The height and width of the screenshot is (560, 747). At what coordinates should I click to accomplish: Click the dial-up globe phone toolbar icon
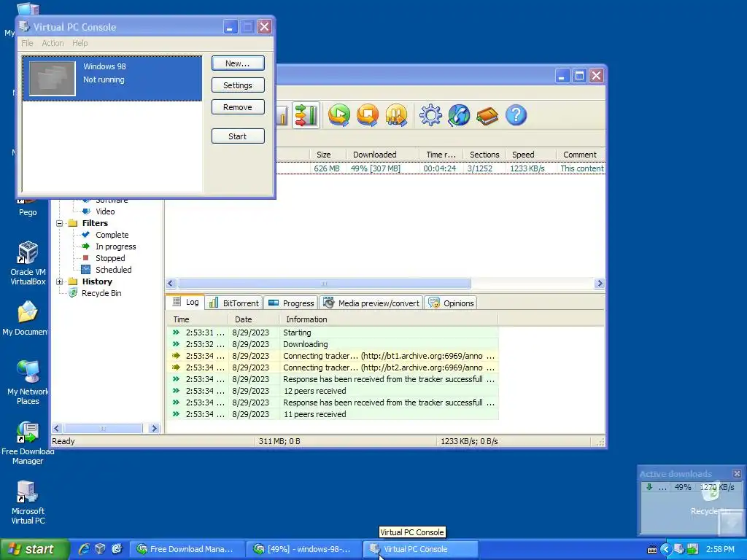459,115
